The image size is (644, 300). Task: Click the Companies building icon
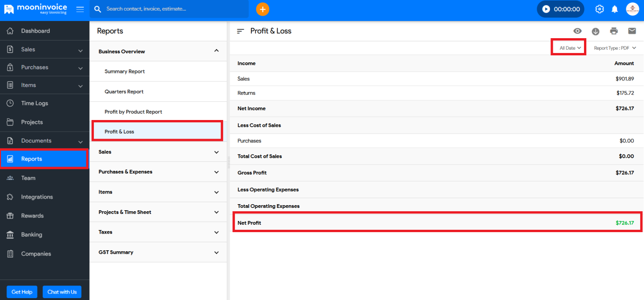click(x=10, y=254)
